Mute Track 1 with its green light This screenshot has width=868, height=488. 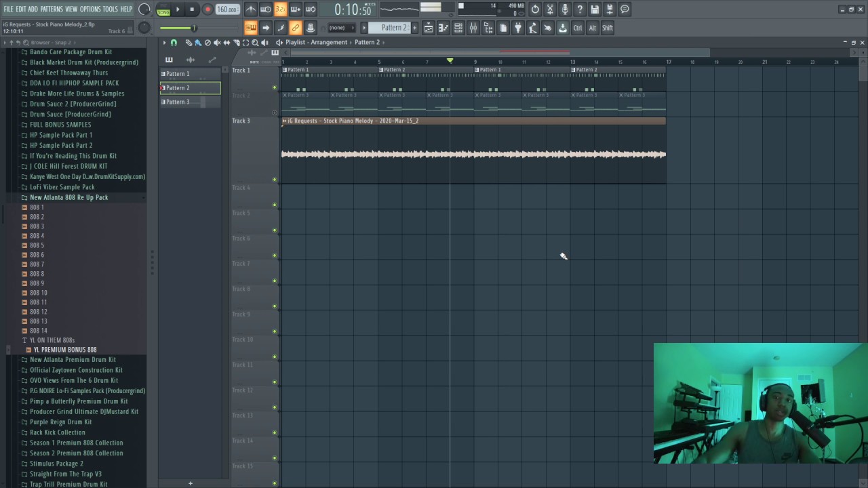click(x=275, y=87)
